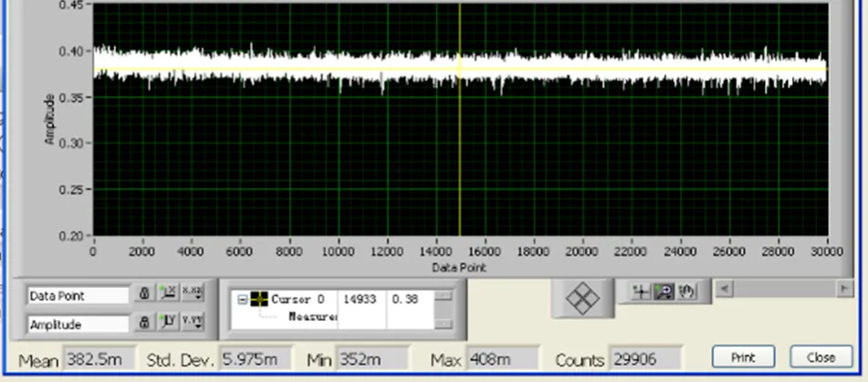Image resolution: width=868 pixels, height=382 pixels.
Task: Open Y-axis format y.yy options
Action: coord(193,323)
